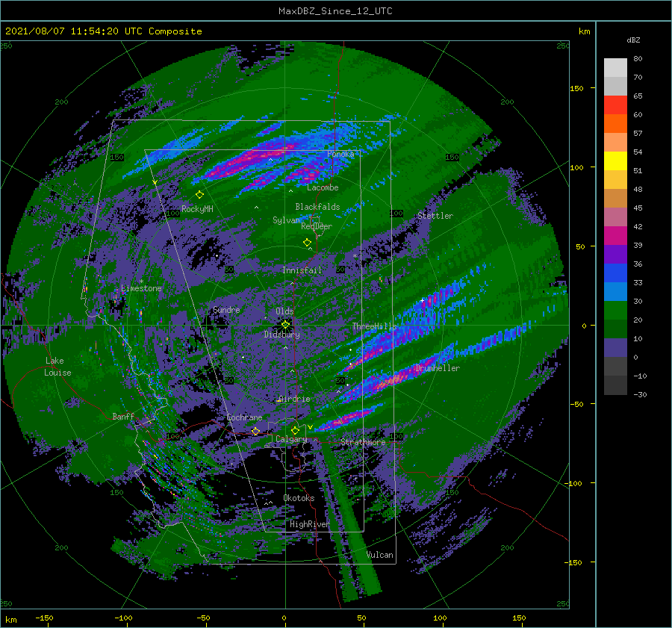Click the Innisfail label
This screenshot has width=672, height=628.
pos(302,270)
